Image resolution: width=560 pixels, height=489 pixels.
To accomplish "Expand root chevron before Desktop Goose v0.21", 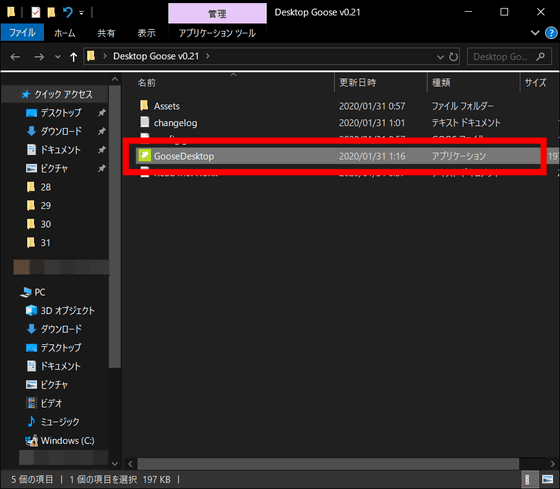I will 105,56.
